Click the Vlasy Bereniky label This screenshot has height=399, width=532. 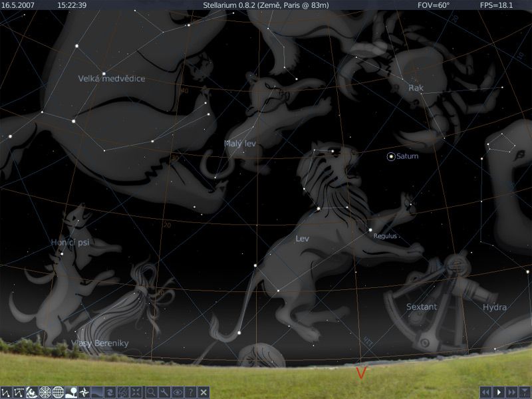click(100, 343)
